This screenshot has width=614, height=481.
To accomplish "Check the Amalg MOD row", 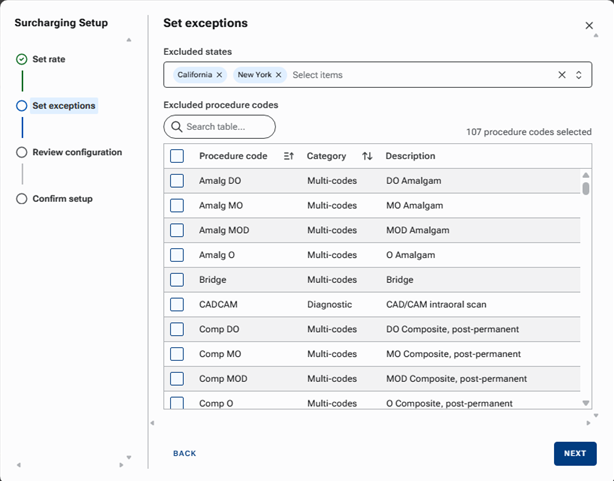I will 177,230.
